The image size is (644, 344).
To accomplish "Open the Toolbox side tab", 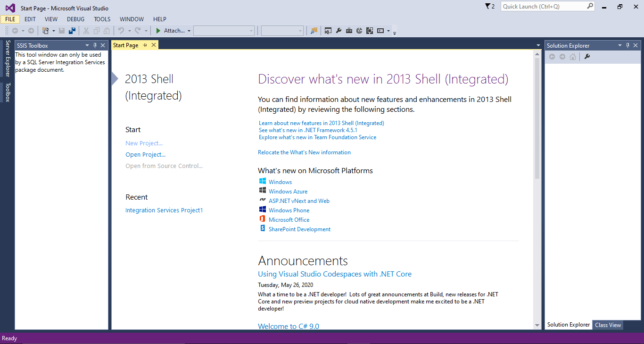I will pyautogui.click(x=8, y=92).
